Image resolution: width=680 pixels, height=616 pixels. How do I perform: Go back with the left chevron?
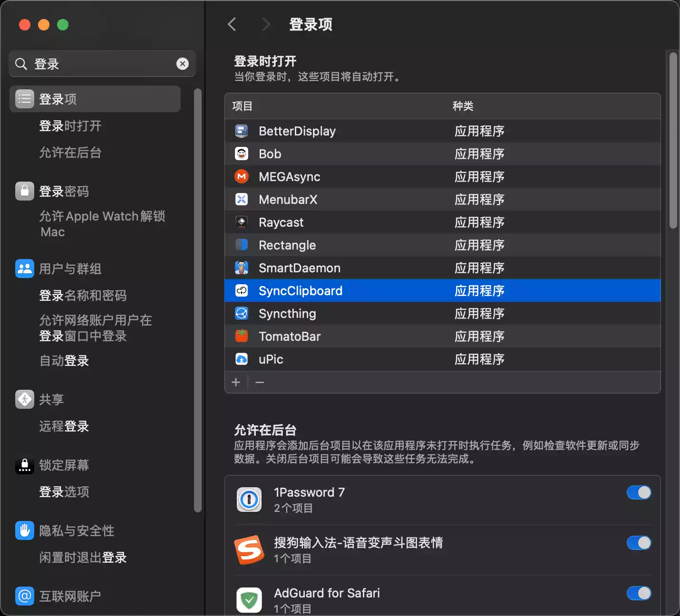coord(232,24)
